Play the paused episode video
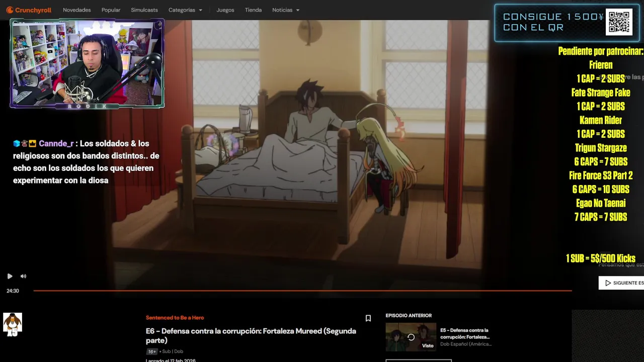 [10, 276]
